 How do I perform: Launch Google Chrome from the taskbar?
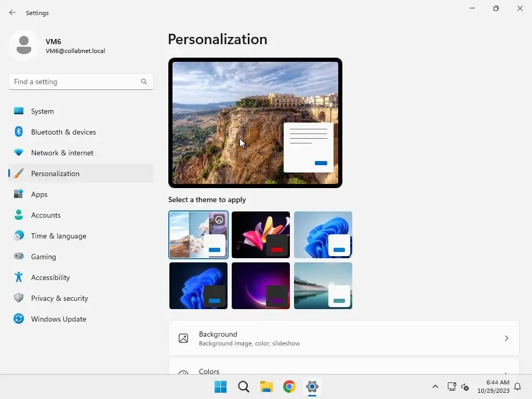289,387
